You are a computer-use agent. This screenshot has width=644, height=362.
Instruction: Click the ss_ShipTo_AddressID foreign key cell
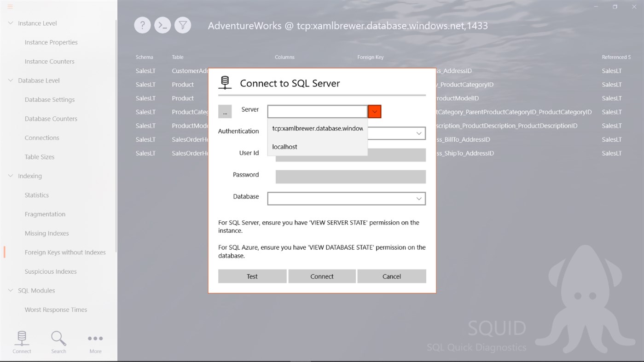[x=465, y=153]
